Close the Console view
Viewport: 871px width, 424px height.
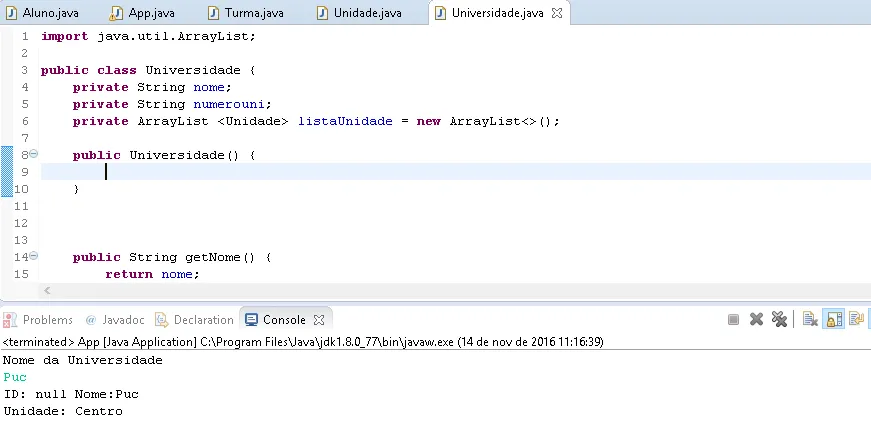[319, 320]
